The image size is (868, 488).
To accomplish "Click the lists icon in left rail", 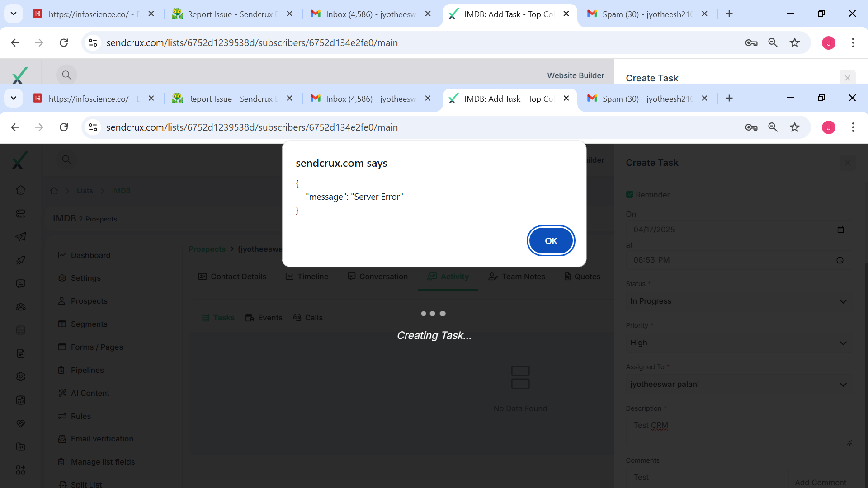I will point(20,213).
